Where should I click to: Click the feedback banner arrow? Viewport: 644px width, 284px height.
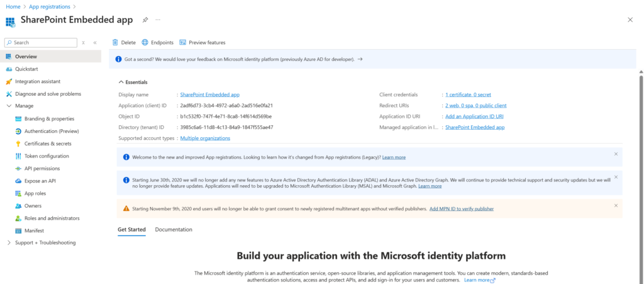click(360, 59)
